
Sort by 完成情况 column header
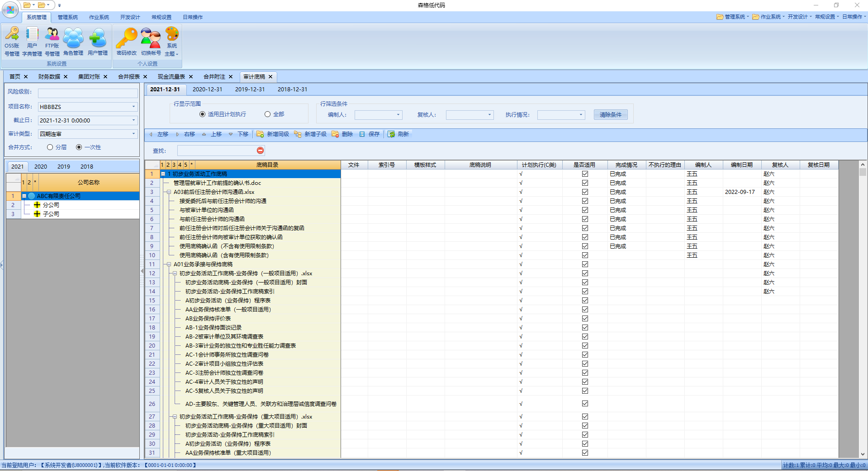626,165
